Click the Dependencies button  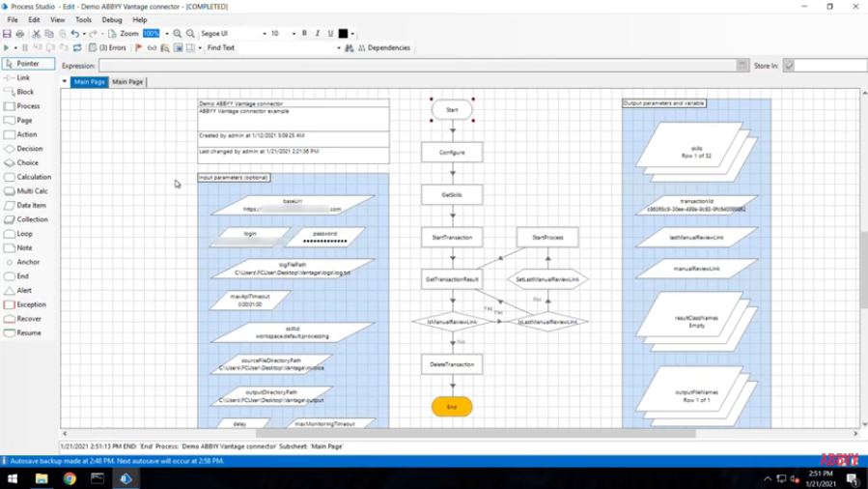click(384, 48)
